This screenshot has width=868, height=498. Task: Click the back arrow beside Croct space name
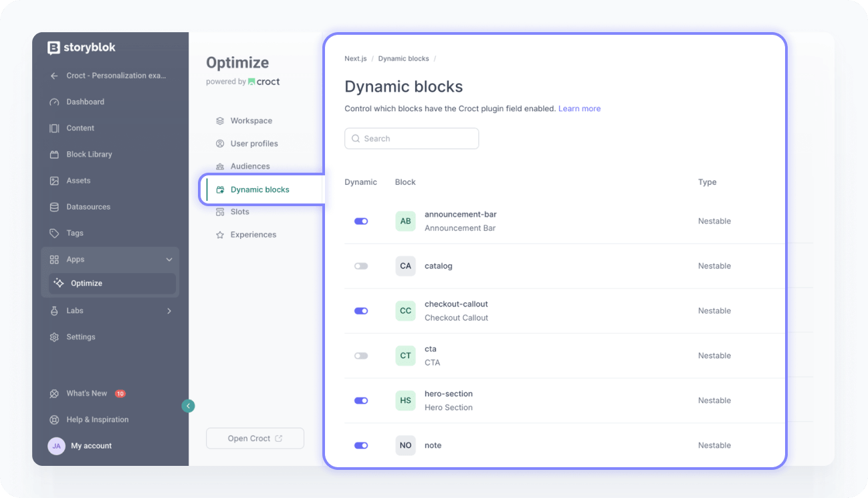coord(54,76)
